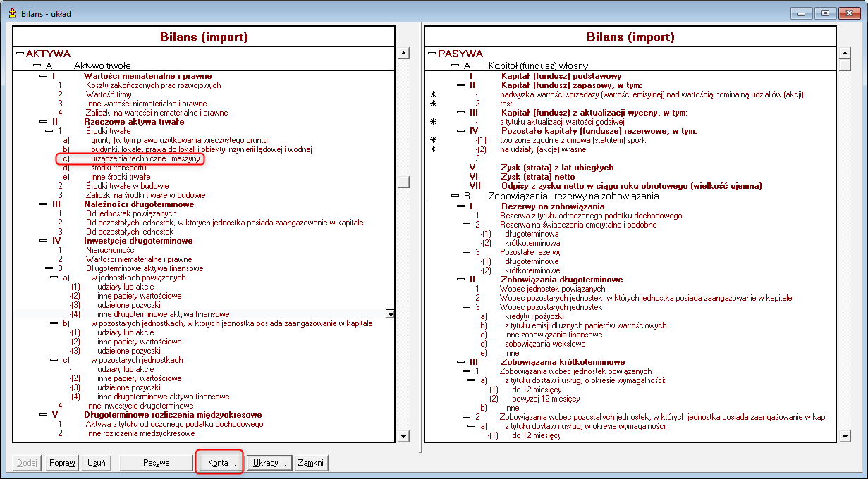
Task: Collapse Kapitał (fundusz) własny group
Action: click(x=455, y=66)
